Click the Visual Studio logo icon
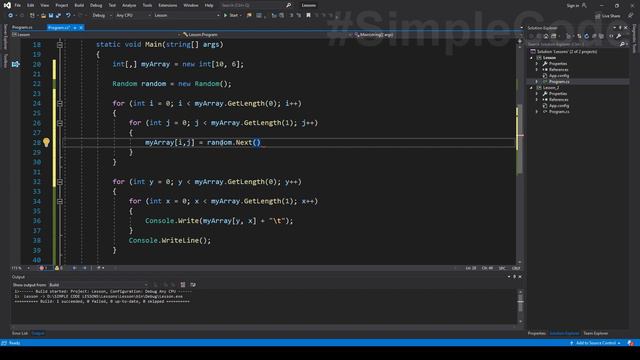 click(x=7, y=5)
